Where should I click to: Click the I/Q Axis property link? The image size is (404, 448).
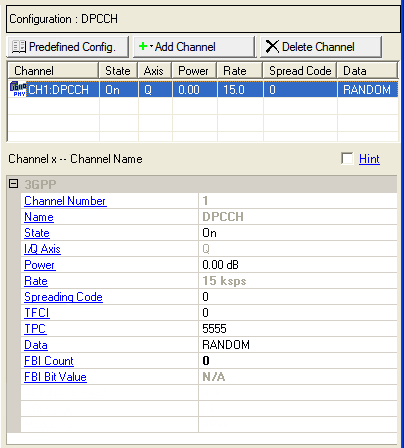[42, 249]
